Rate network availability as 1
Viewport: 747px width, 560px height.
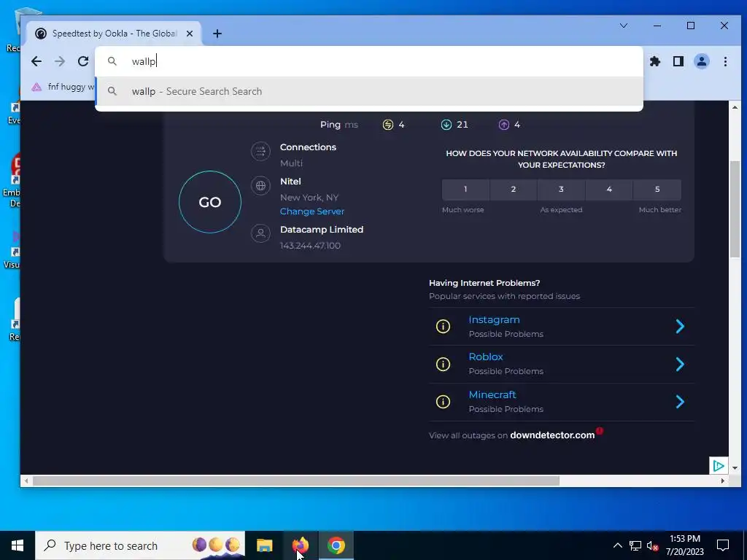coord(465,190)
